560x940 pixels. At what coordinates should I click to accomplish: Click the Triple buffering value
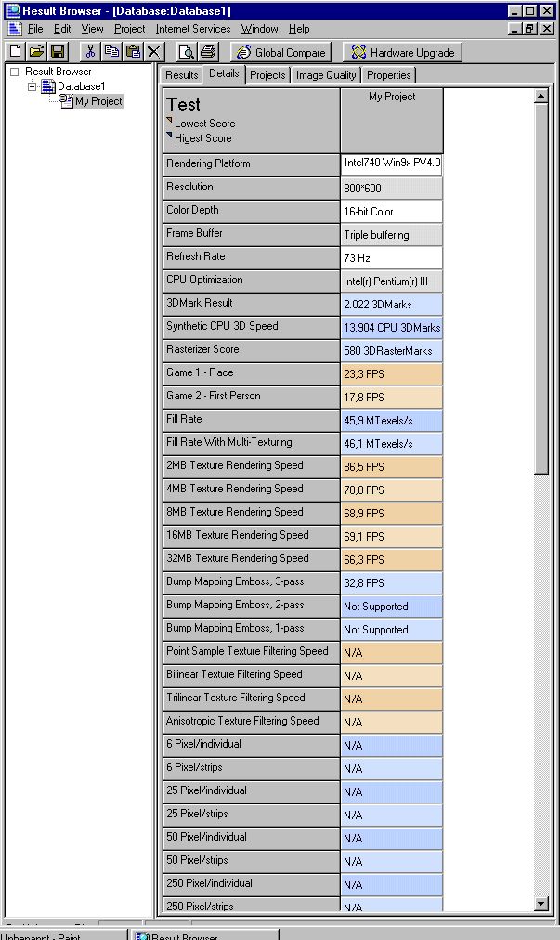pyautogui.click(x=392, y=234)
